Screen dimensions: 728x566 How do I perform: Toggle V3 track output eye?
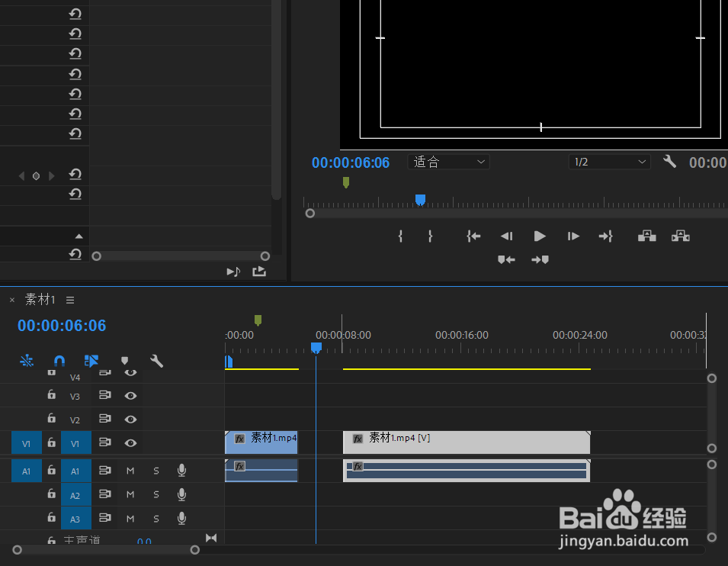(x=130, y=395)
